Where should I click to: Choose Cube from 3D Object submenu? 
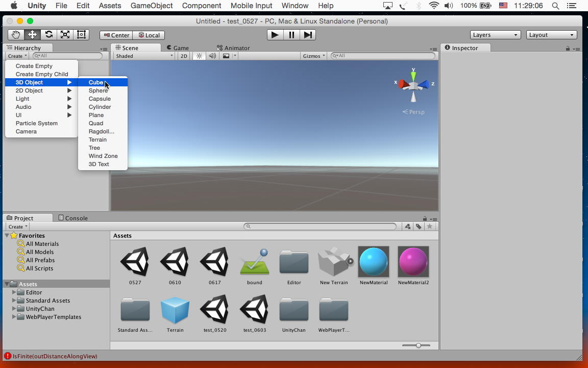96,82
